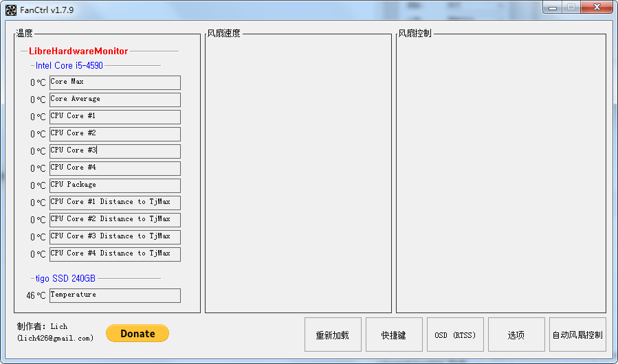Click the 自动风扇控制 auto fan control button
Viewport: 618px width, 364px height.
pyautogui.click(x=577, y=334)
